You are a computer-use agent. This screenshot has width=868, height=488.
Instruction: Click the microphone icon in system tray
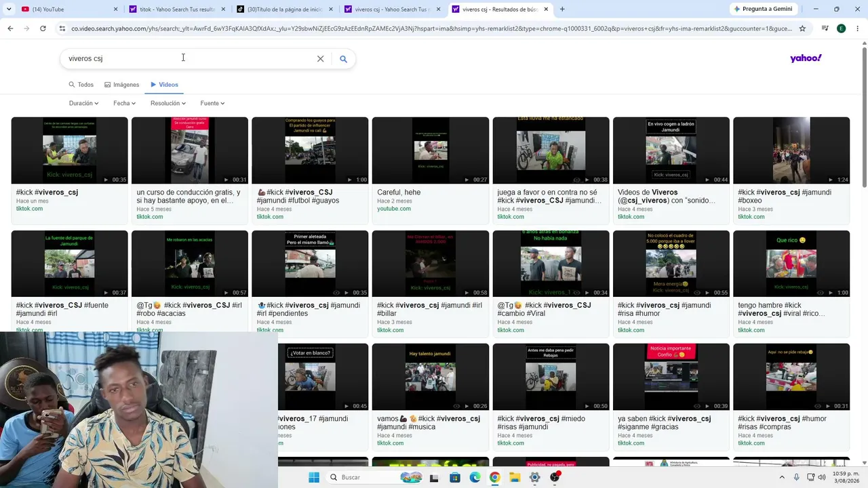(797, 477)
